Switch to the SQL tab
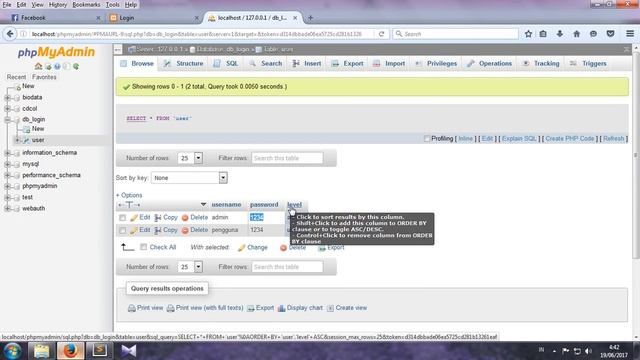The width and height of the screenshot is (640, 360). pyautogui.click(x=226, y=64)
